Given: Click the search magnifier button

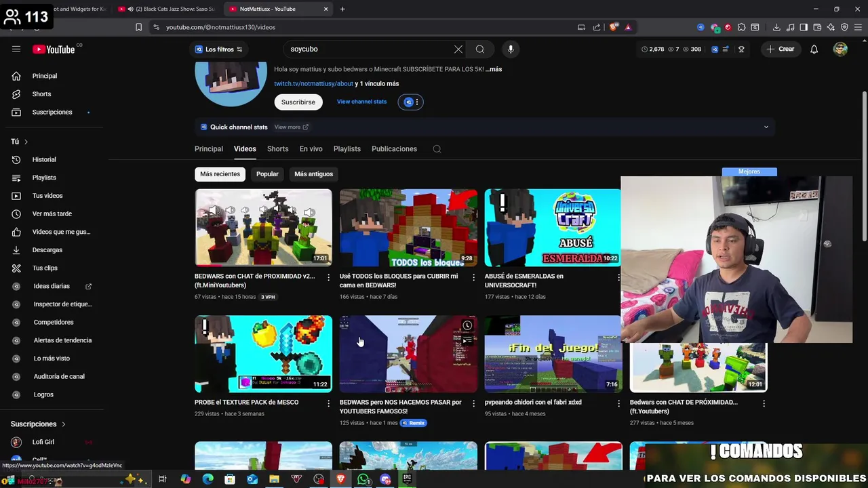Looking at the screenshot, I should click(480, 49).
